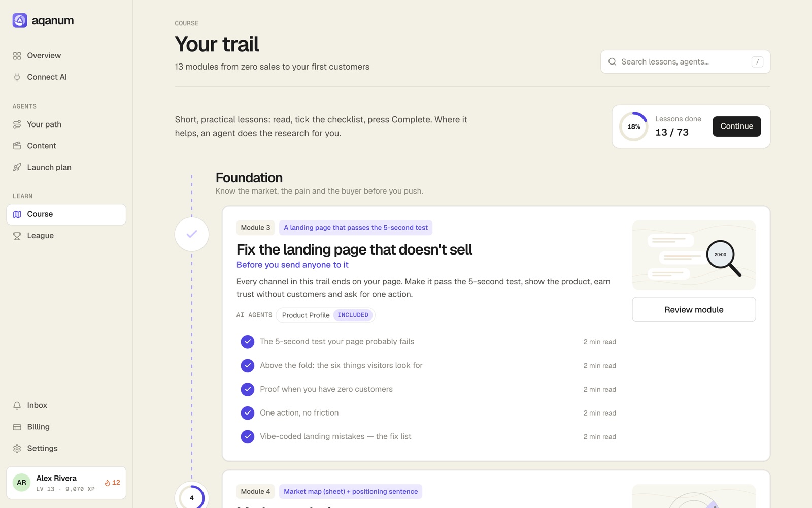Click the Module 3 completed checkmark node
Image resolution: width=812 pixels, height=508 pixels.
[192, 234]
